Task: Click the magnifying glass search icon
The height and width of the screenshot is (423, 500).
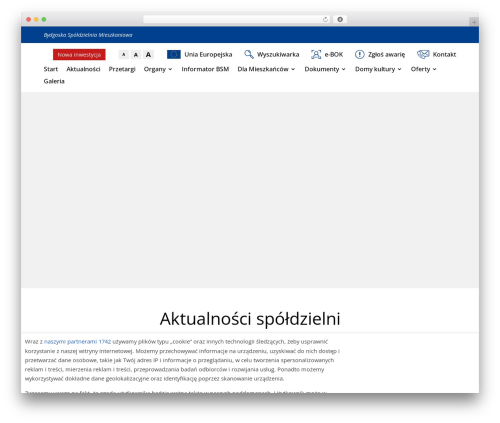Action: pyautogui.click(x=249, y=54)
